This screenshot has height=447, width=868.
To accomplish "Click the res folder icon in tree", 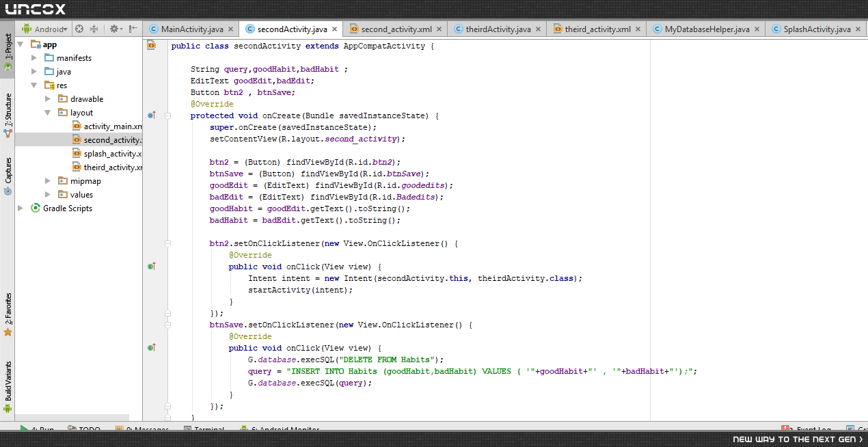I will coord(49,85).
